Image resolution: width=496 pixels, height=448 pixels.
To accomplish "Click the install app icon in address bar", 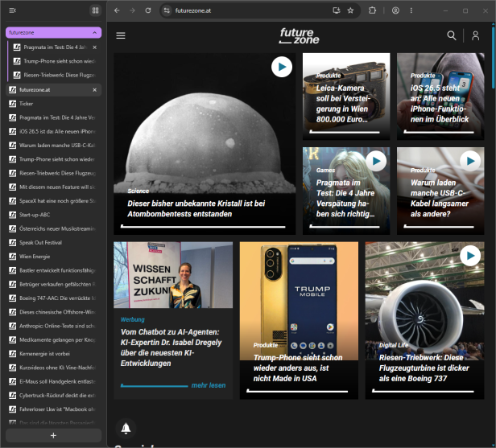I will [337, 10].
